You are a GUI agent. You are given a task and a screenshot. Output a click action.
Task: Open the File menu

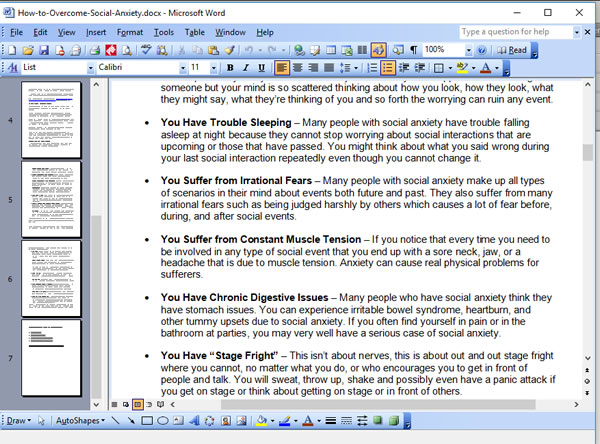[16, 33]
